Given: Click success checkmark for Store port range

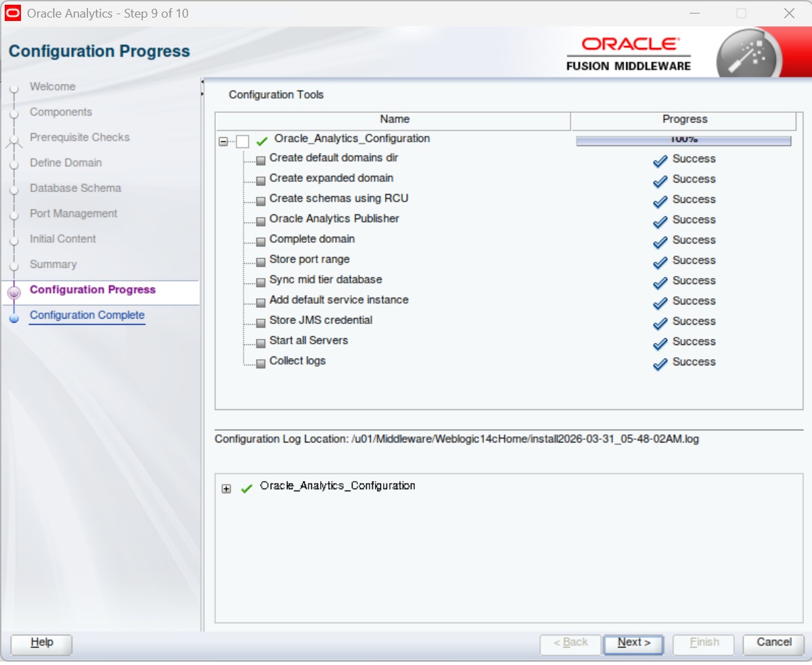Looking at the screenshot, I should click(660, 262).
